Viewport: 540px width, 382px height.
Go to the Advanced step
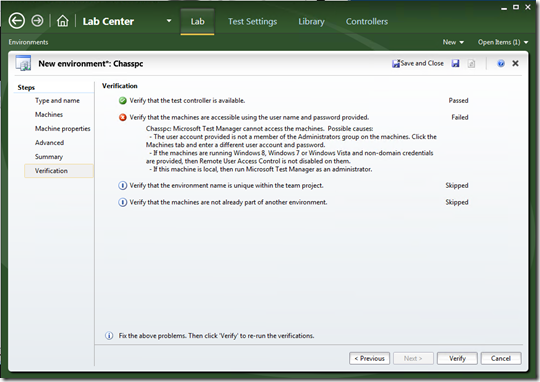point(49,143)
